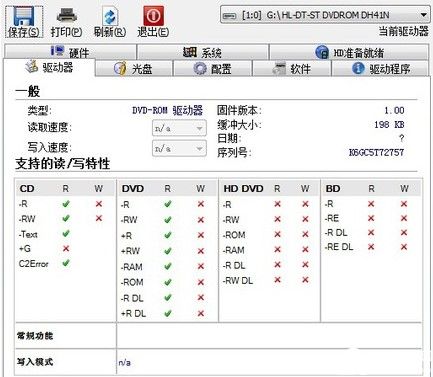Click the serial number K6GC5T72757 text
The width and height of the screenshot is (433, 377).
[376, 153]
